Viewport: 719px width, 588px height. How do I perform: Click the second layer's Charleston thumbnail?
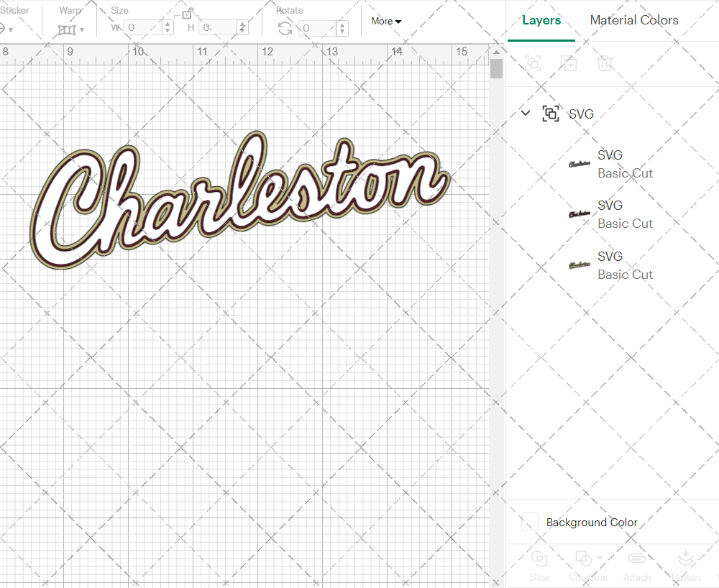579,214
